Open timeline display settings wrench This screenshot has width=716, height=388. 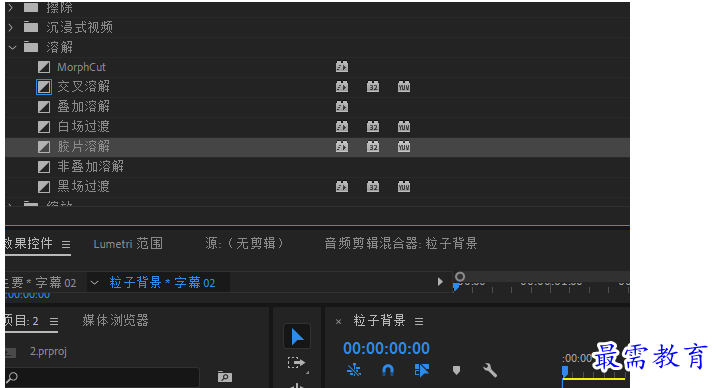(x=490, y=370)
